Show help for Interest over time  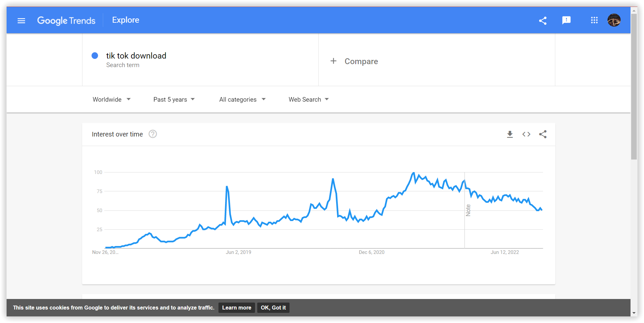pyautogui.click(x=153, y=134)
